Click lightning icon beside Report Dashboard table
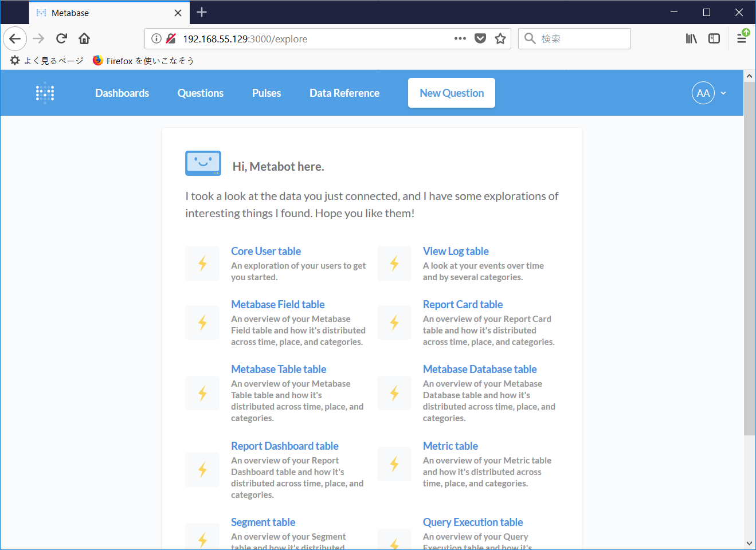756x550 pixels. click(202, 470)
